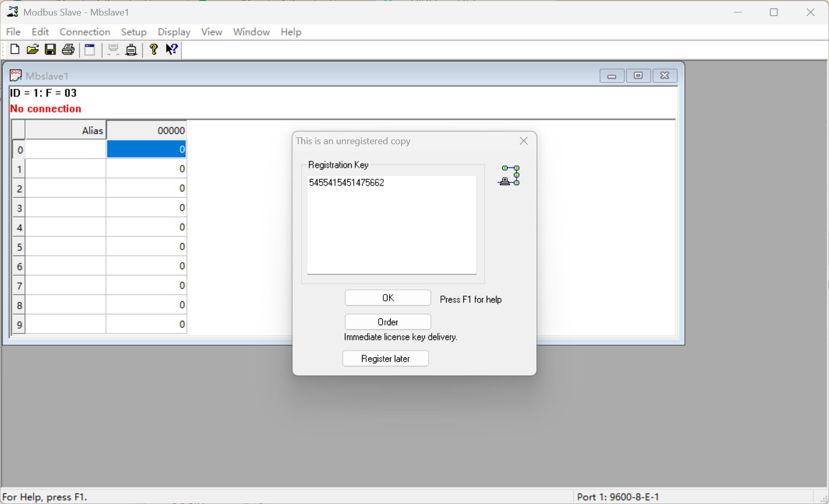
Task: Confirm the registration key with OK
Action: 388,298
